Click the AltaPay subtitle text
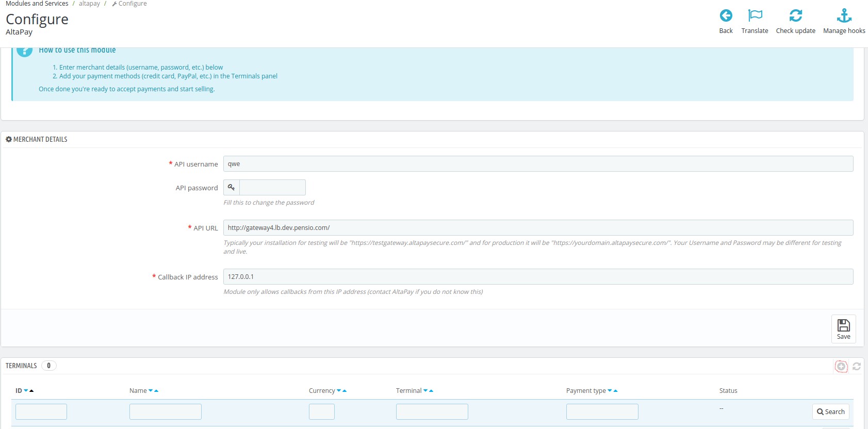868x429 pixels. 19,32
